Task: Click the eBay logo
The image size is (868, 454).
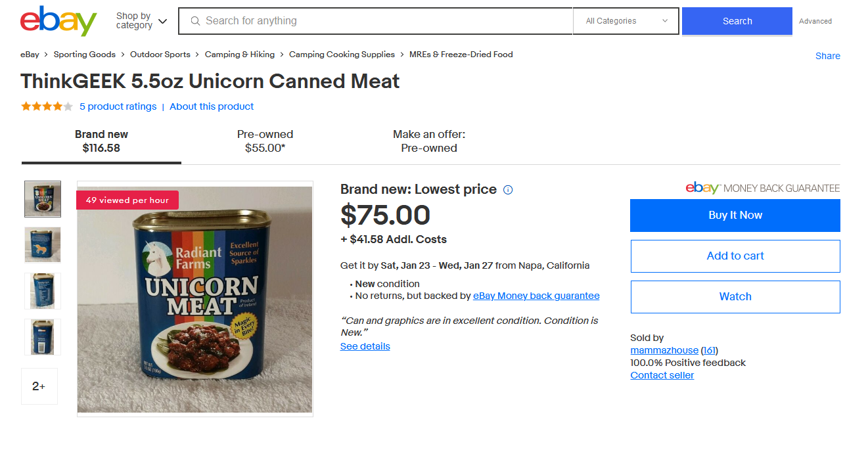Action: [58, 21]
